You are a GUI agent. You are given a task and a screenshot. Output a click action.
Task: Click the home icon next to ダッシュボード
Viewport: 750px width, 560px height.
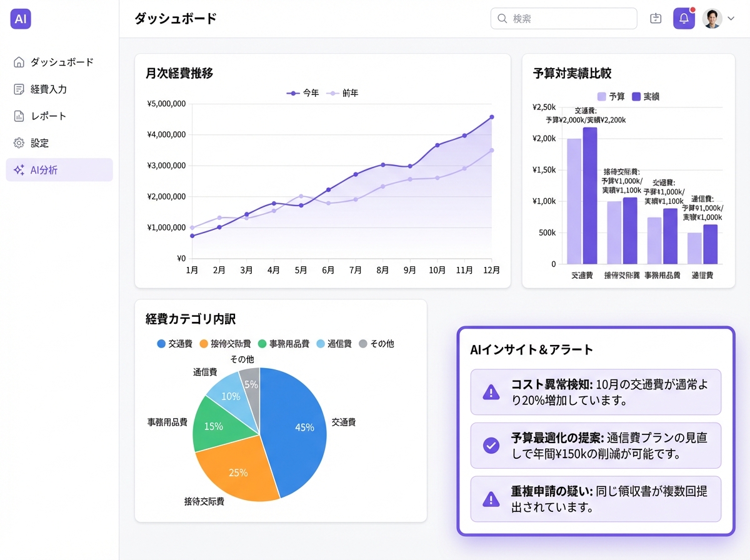19,62
